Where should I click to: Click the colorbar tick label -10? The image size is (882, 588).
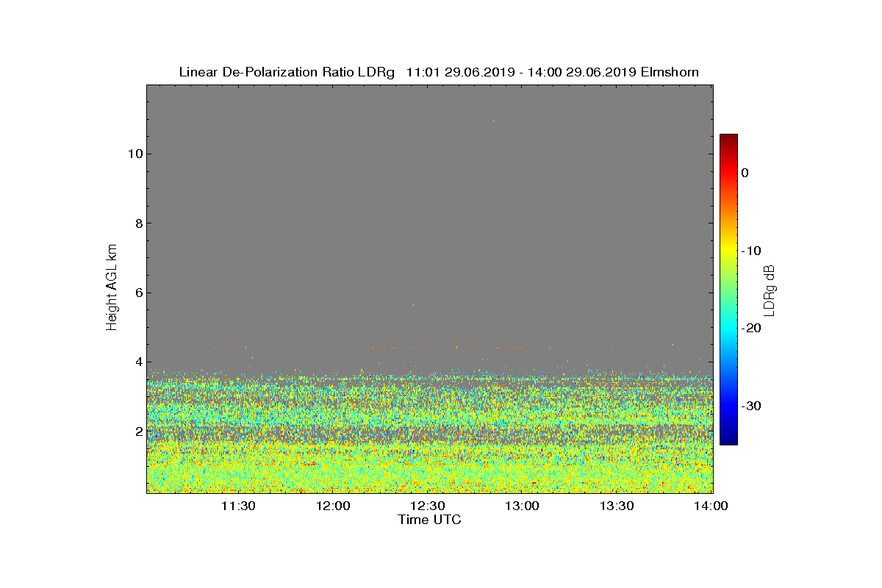pos(751,251)
